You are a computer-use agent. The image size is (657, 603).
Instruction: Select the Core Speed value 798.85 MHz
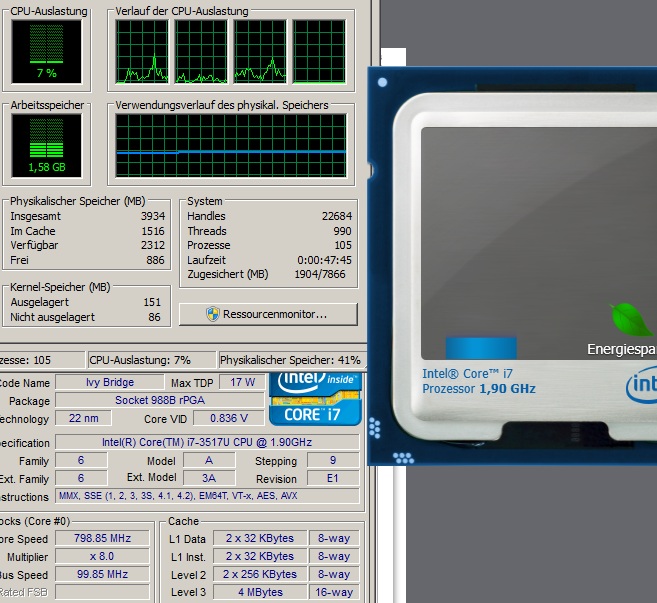pos(102,538)
